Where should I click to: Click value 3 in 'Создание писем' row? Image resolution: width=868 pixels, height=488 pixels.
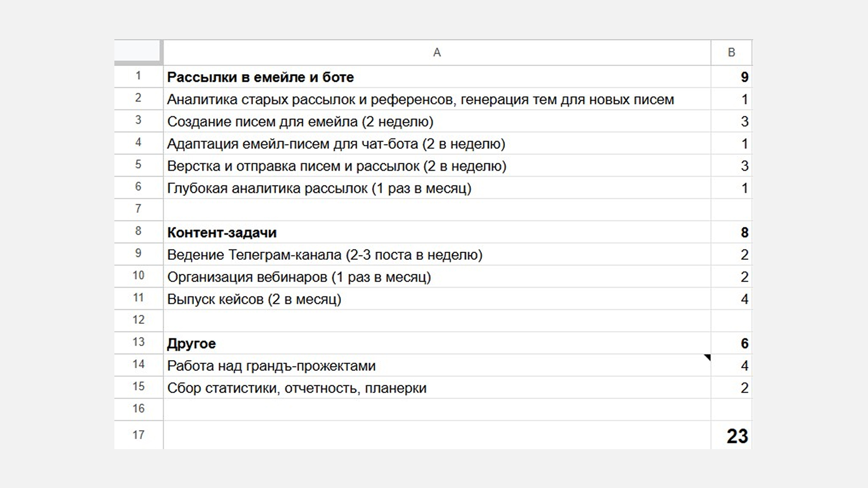click(731, 121)
